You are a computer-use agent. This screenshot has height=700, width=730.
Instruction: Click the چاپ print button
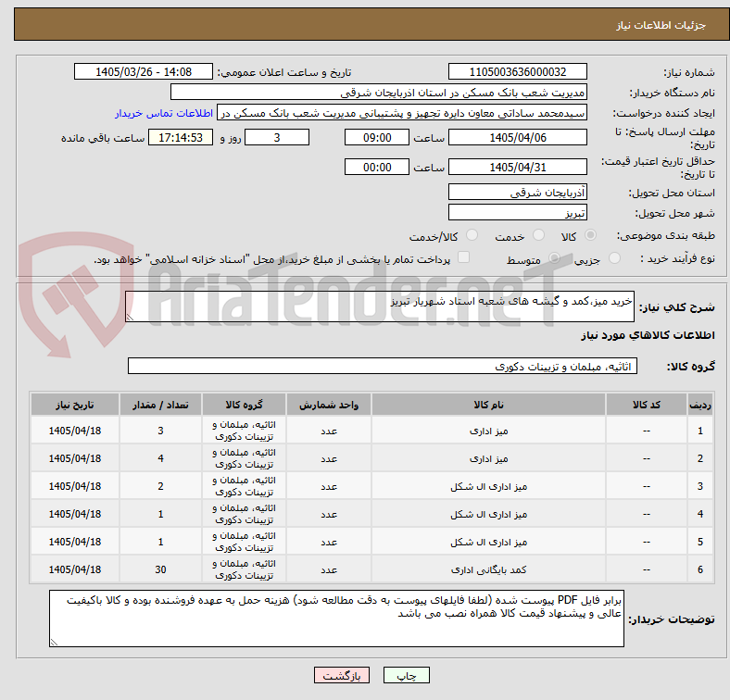click(407, 675)
